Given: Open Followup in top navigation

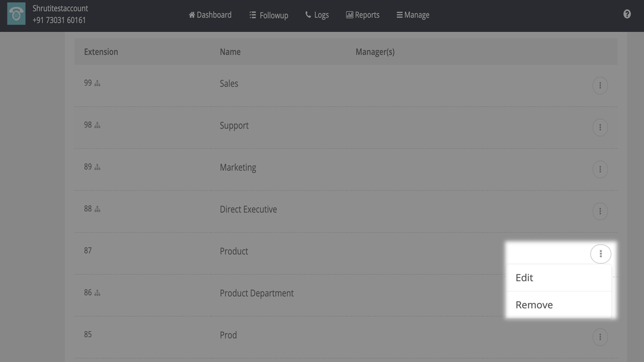Looking at the screenshot, I should point(269,15).
